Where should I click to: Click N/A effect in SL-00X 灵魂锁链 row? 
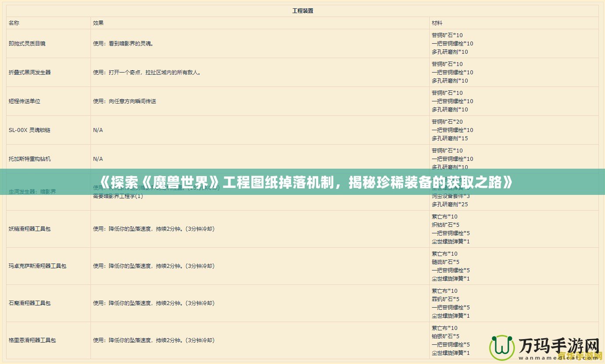98,130
